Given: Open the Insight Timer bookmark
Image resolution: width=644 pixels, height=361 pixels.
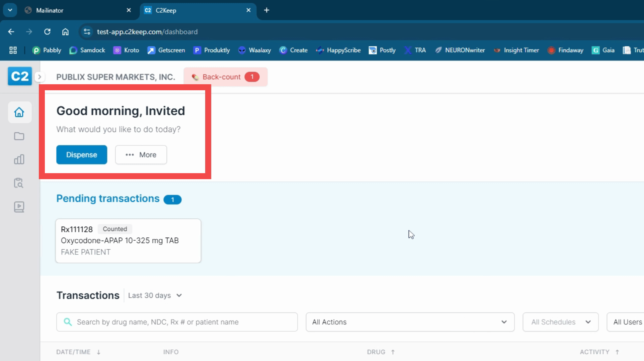Looking at the screenshot, I should click(516, 50).
